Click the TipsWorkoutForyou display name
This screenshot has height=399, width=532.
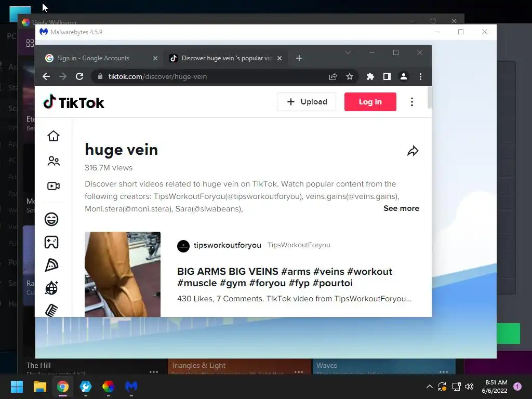(x=299, y=245)
